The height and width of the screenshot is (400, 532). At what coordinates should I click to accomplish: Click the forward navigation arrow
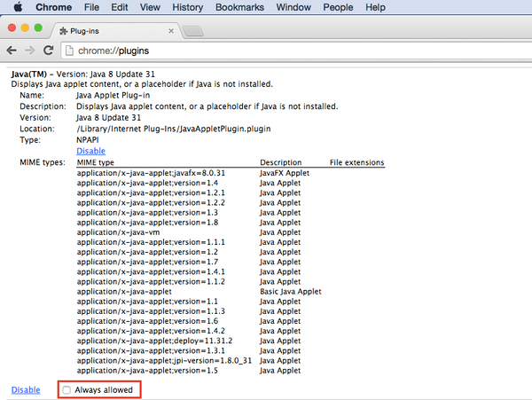coord(30,51)
